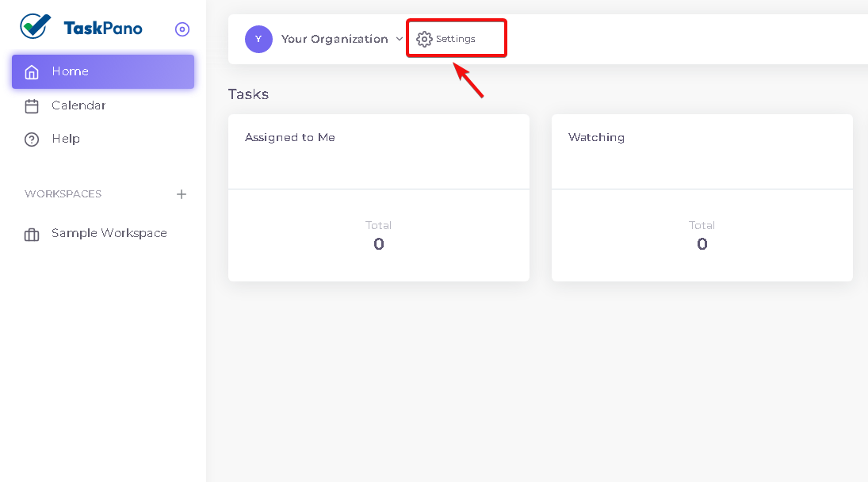Viewport: 868px width, 482px height.
Task: Click the Settings text link
Action: (x=456, y=40)
